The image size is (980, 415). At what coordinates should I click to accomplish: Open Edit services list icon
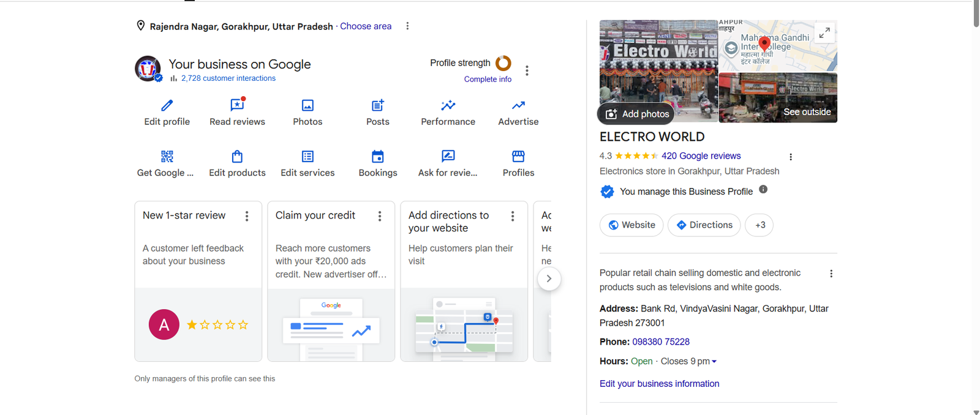(x=307, y=156)
